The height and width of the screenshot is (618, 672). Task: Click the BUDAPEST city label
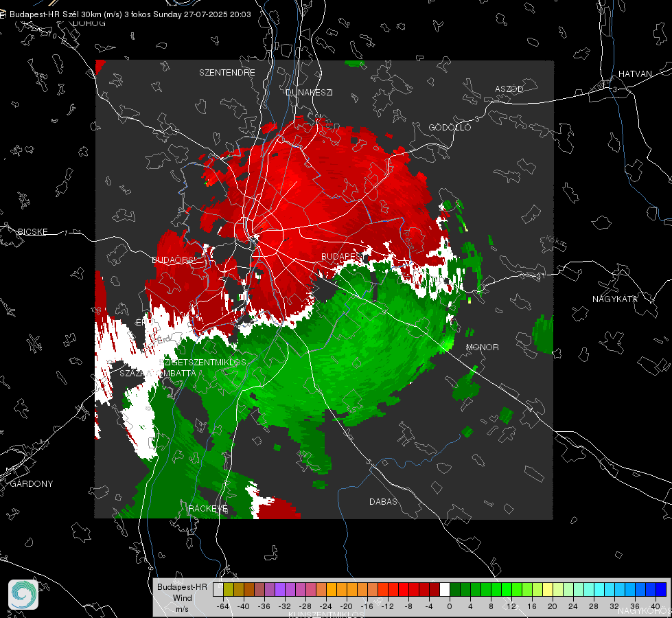[x=342, y=256]
